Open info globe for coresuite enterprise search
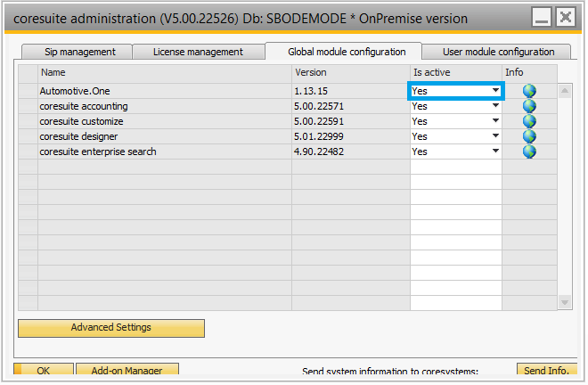This screenshot has height=385, width=588. pos(529,152)
